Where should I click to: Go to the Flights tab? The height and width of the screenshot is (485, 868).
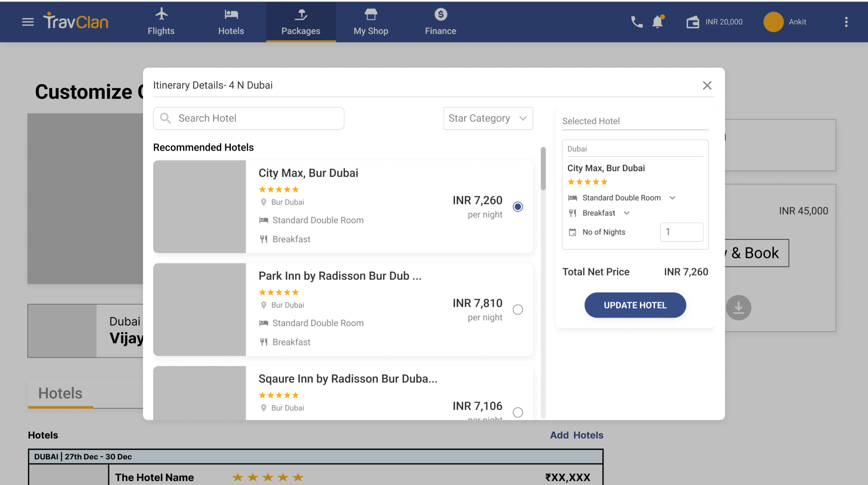click(161, 22)
